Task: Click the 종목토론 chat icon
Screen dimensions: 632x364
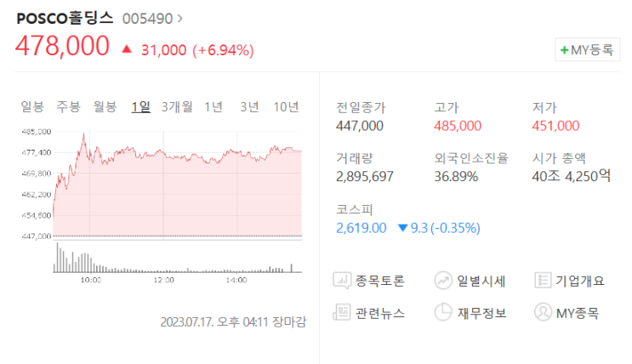Action: point(342,280)
